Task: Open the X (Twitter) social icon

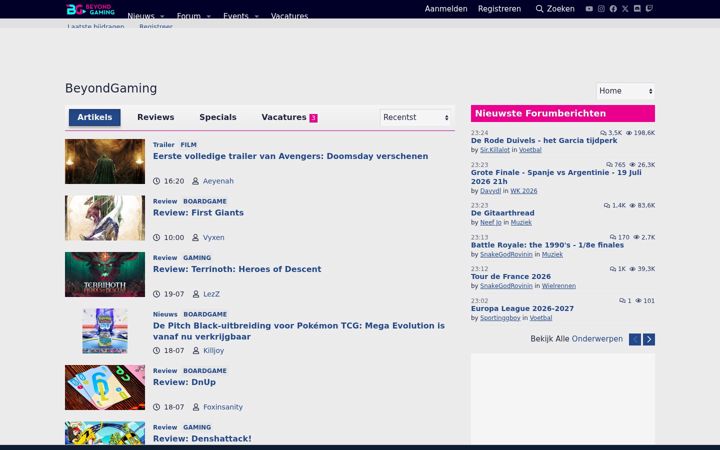Action: pyautogui.click(x=625, y=9)
